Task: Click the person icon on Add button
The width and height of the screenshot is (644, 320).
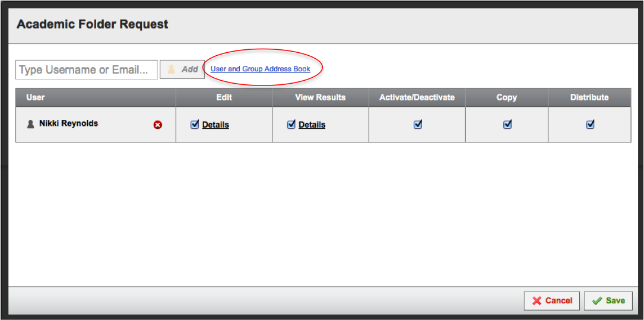Action: tap(172, 69)
